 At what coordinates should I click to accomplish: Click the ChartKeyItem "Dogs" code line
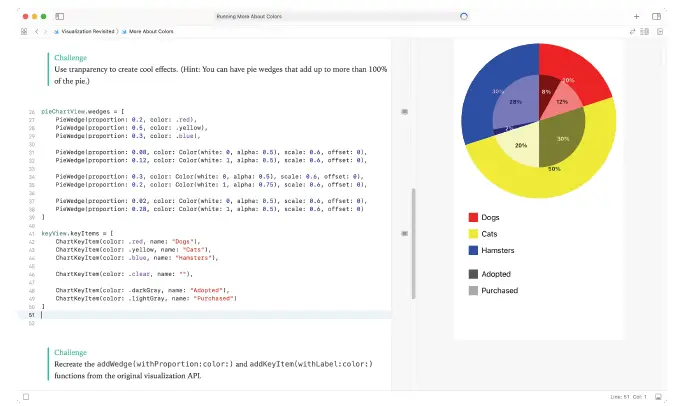128,242
